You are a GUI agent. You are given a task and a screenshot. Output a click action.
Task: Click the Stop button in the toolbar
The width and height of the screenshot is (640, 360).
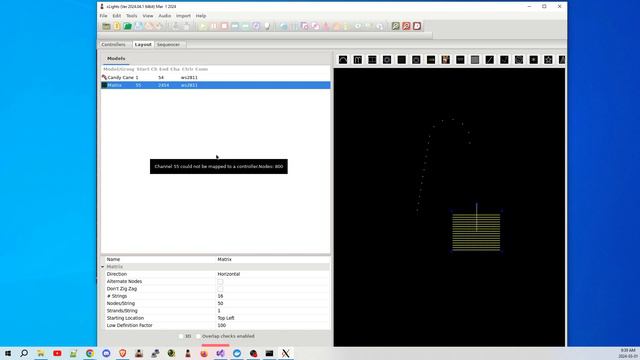pos(224,26)
